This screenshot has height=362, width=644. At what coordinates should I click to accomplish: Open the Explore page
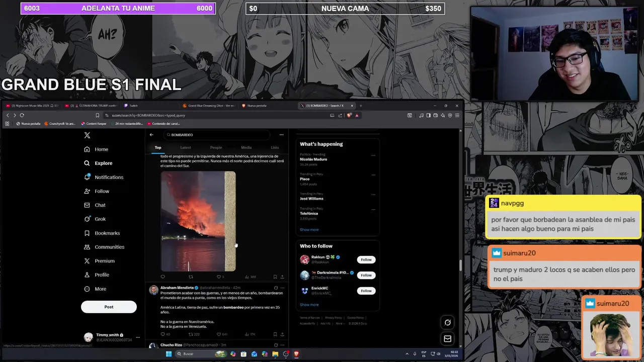pyautogui.click(x=98, y=163)
